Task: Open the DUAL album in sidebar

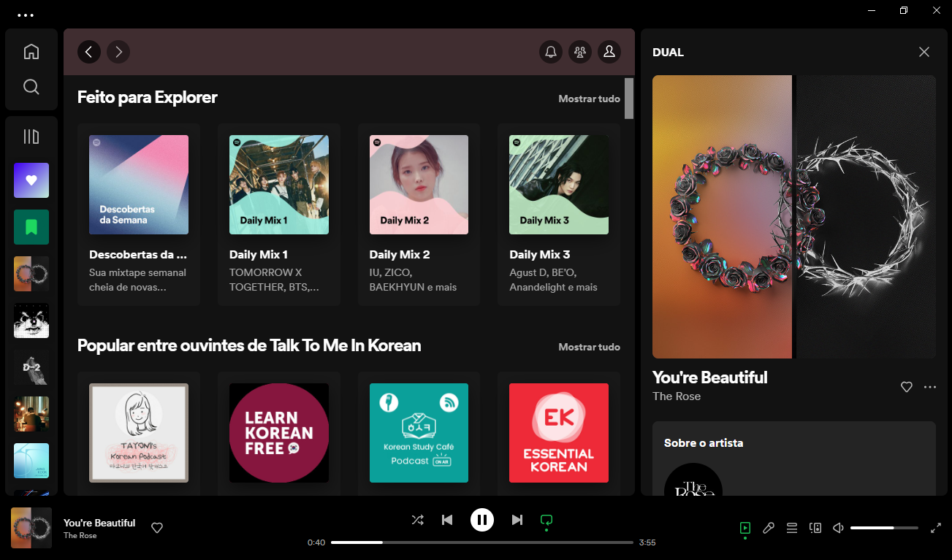Action: tap(31, 274)
